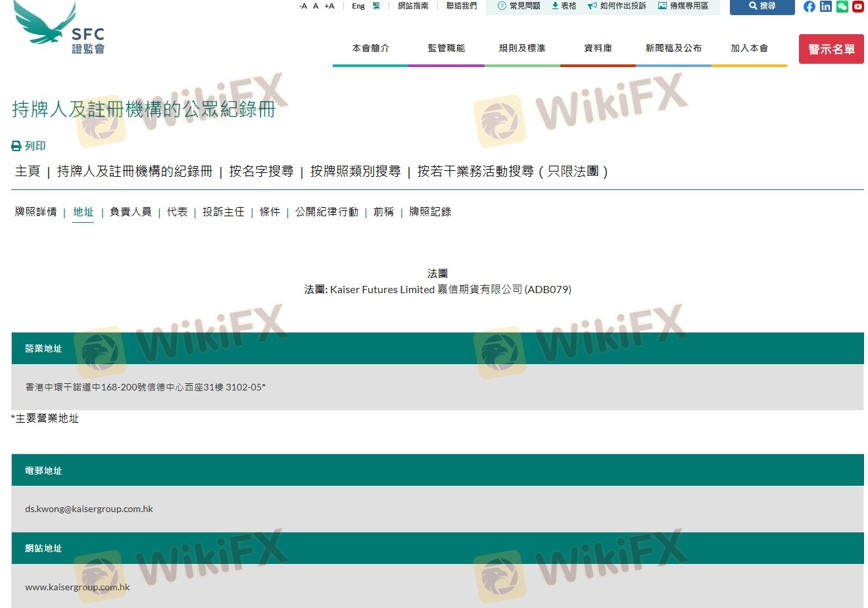The width and height of the screenshot is (868, 608).
Task: Open the YouTube channel icon
Action: point(857,7)
